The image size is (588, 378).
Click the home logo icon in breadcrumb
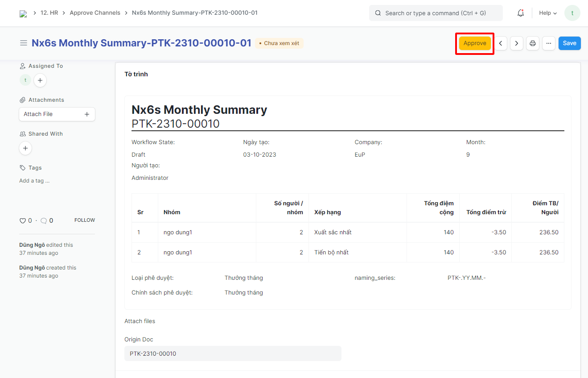[x=23, y=13]
